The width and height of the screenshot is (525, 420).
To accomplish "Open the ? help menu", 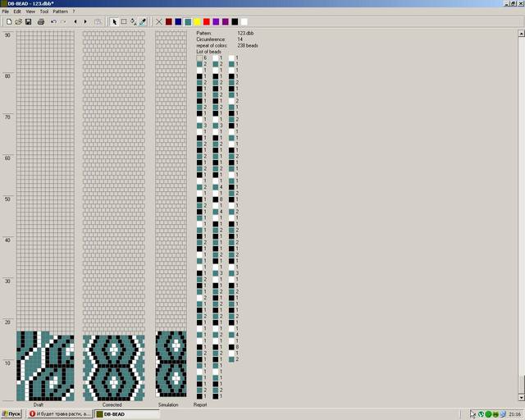I will (x=74, y=11).
